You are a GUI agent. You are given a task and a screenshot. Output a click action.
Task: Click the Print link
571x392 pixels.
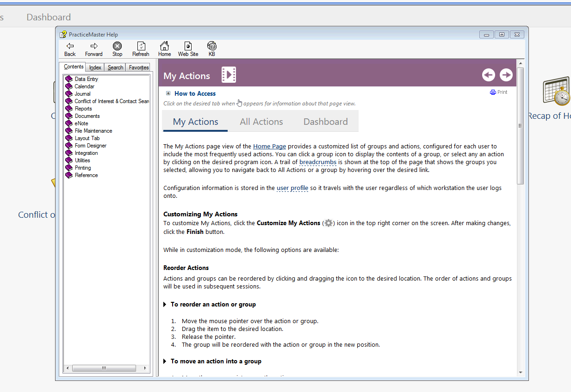(x=499, y=92)
